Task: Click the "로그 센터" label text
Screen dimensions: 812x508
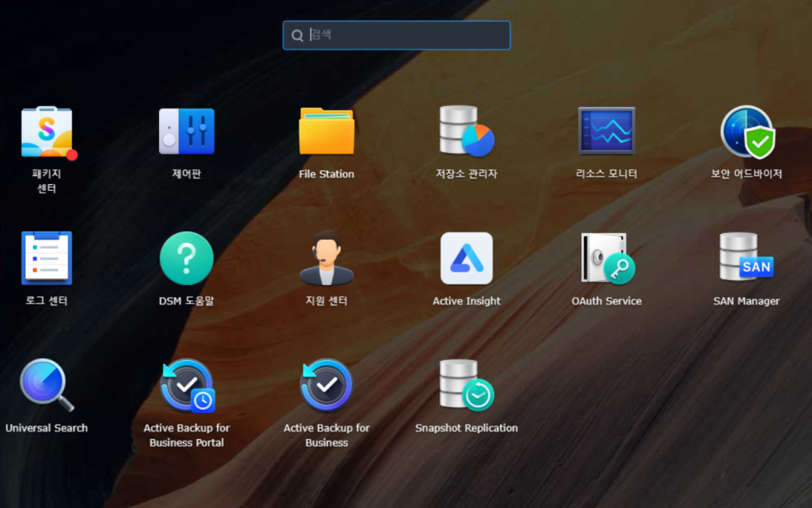Action: tap(46, 301)
